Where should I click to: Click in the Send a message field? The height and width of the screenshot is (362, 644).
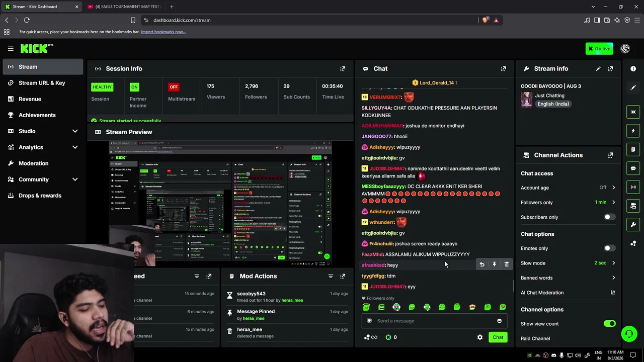click(x=434, y=321)
